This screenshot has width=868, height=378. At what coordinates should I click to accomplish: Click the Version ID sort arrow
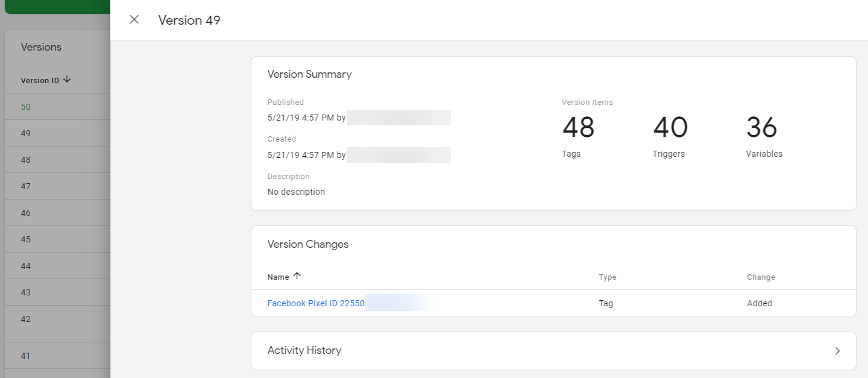[x=67, y=80]
